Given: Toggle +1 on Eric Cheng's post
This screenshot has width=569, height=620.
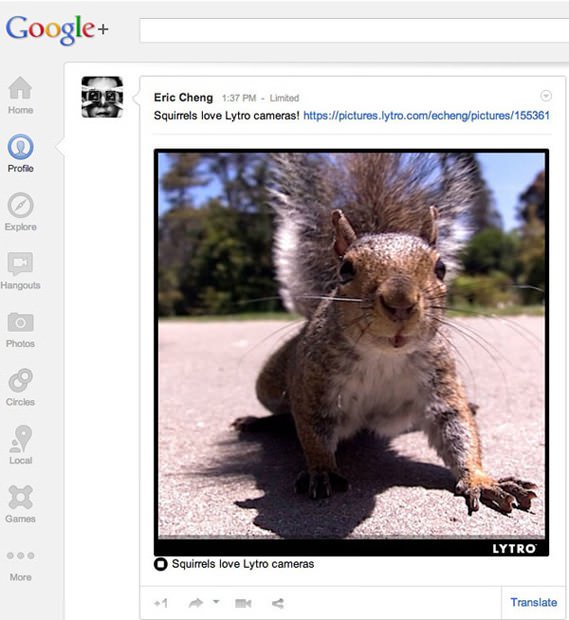Looking at the screenshot, I should pyautogui.click(x=161, y=603).
